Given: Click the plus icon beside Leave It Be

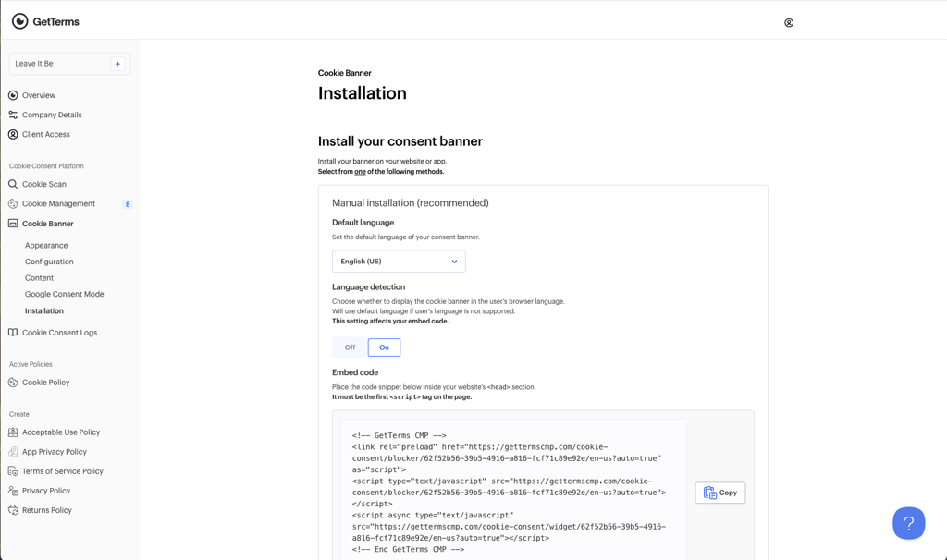Looking at the screenshot, I should [x=117, y=64].
